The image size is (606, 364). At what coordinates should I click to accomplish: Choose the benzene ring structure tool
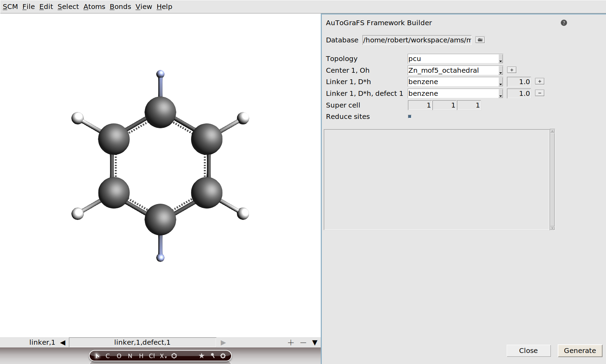point(174,356)
